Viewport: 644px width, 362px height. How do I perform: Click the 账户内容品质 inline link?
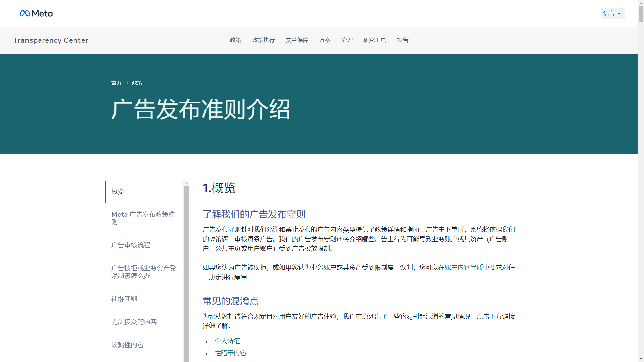[464, 267]
